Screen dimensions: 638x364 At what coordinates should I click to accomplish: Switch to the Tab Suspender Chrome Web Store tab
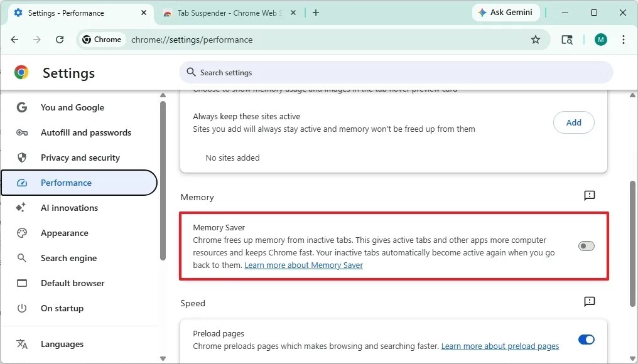pyautogui.click(x=229, y=13)
